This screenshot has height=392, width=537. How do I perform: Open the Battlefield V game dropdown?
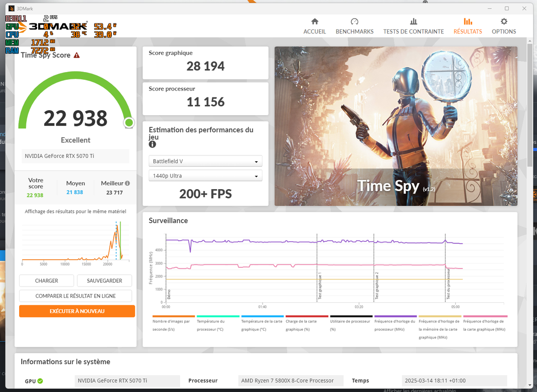205,161
